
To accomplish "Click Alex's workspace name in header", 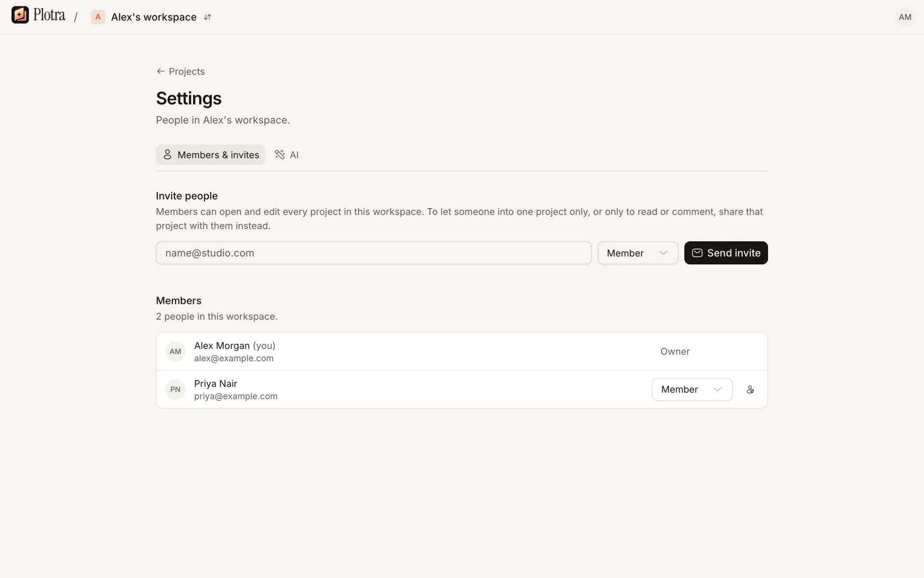I will click(154, 17).
